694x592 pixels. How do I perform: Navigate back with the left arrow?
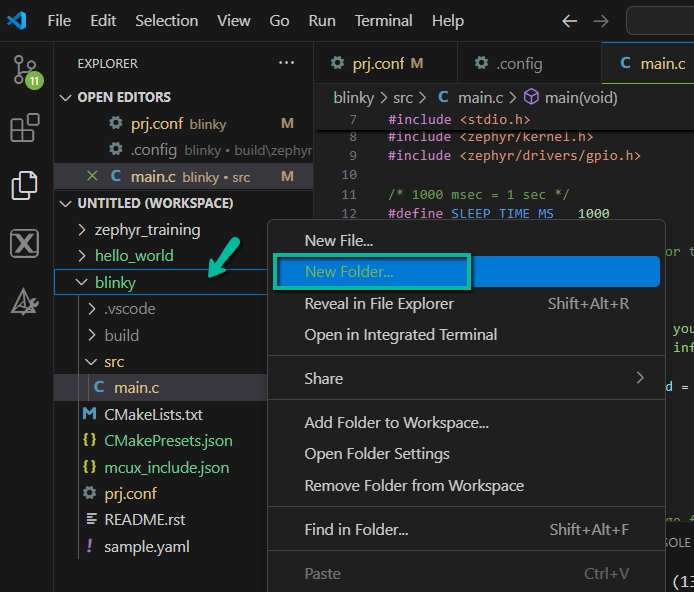[x=570, y=20]
